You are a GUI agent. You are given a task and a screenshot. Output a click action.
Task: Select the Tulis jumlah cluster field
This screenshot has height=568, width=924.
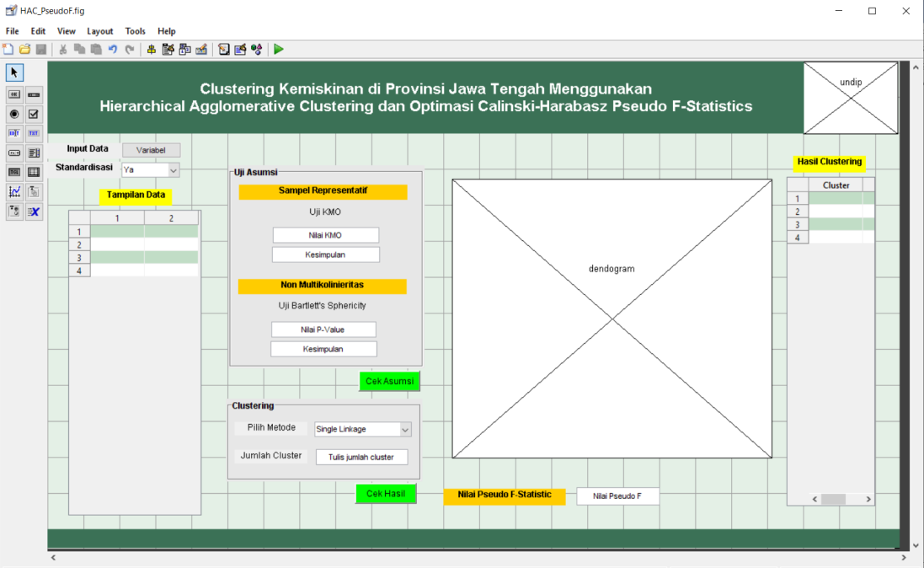coord(361,457)
